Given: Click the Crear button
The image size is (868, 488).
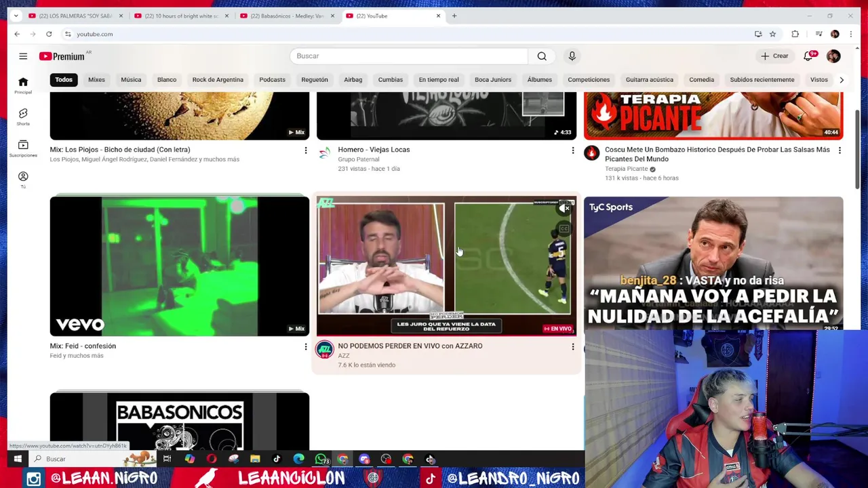Looking at the screenshot, I should pyautogui.click(x=774, y=56).
